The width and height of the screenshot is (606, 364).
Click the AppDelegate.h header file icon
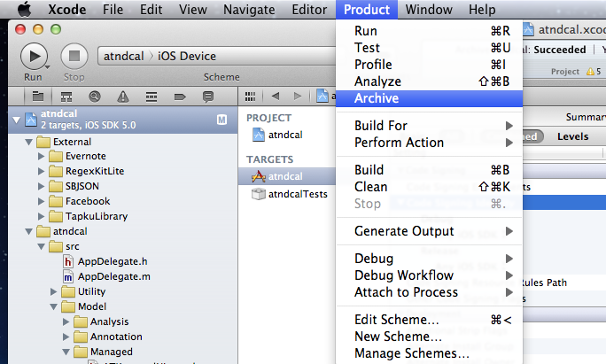coord(68,261)
